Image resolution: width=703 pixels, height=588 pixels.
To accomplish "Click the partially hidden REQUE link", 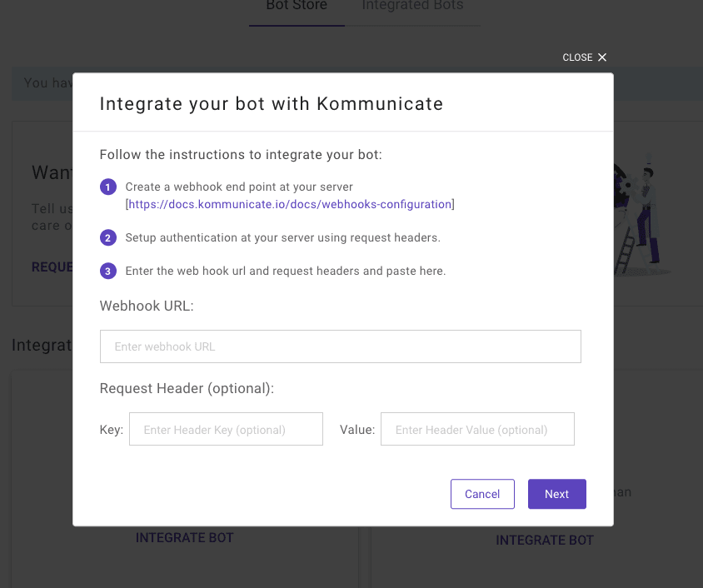I will 52,267.
